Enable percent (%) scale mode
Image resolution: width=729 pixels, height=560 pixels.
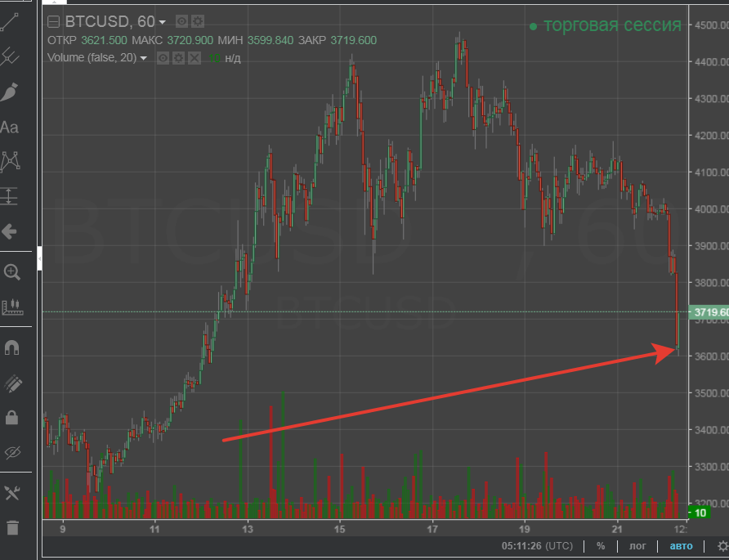(601, 546)
